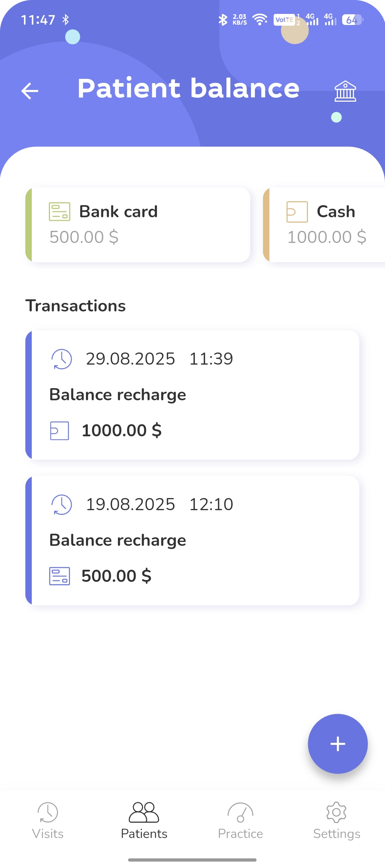Tap card icon beside 500.00 $ transaction
385x868 pixels.
coord(60,576)
